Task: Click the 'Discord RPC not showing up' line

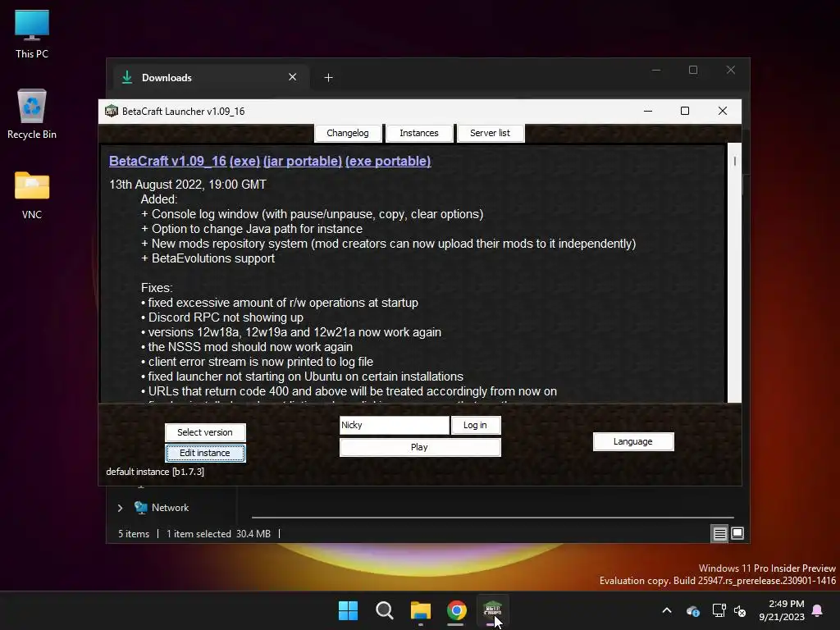Action: tap(221, 317)
